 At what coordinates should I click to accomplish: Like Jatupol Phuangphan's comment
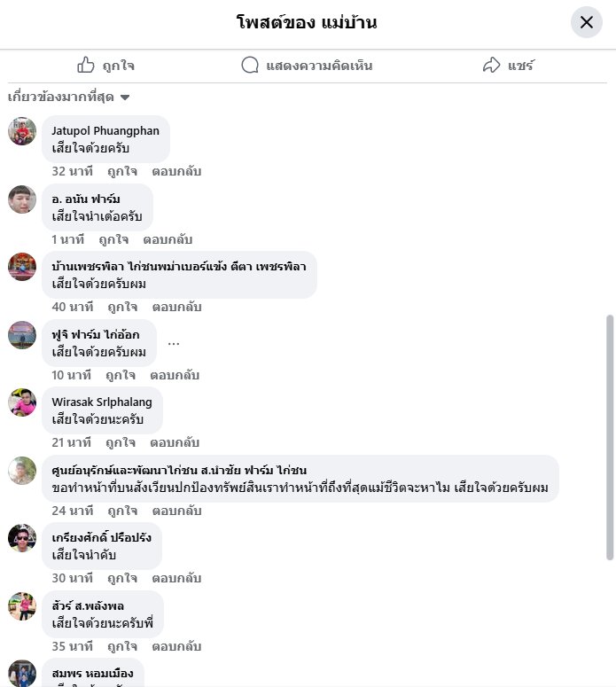[122, 171]
